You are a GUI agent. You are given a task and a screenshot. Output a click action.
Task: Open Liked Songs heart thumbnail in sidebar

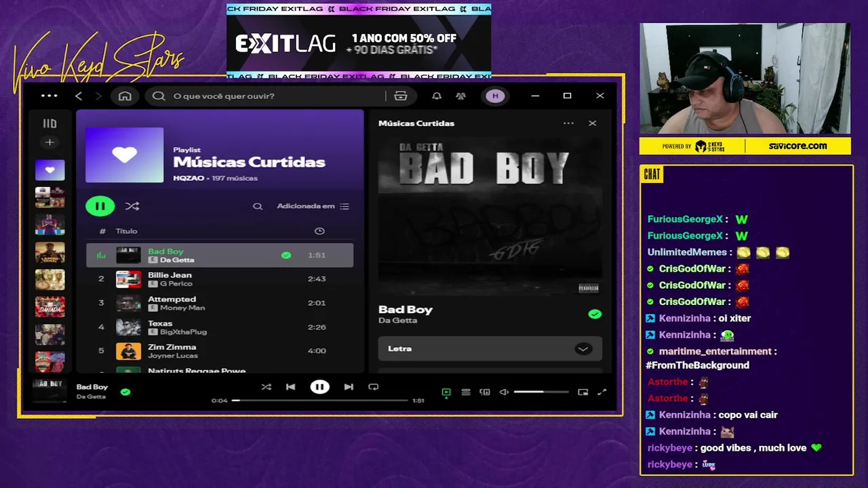click(50, 170)
